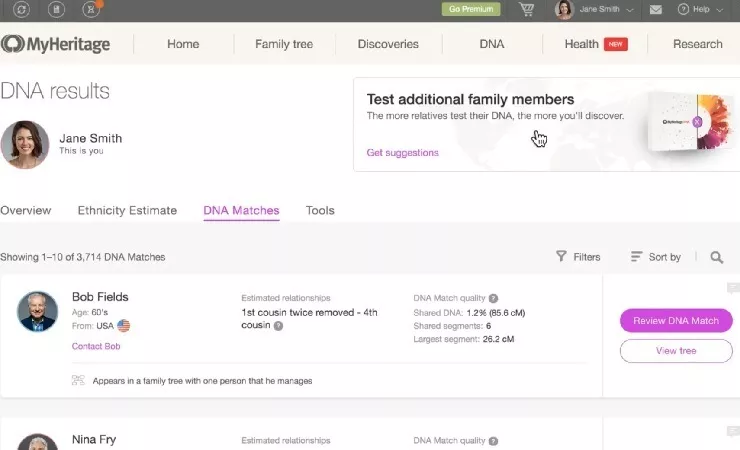This screenshot has width=740, height=450.
Task: Switch to the Tools tab
Action: coord(320,210)
